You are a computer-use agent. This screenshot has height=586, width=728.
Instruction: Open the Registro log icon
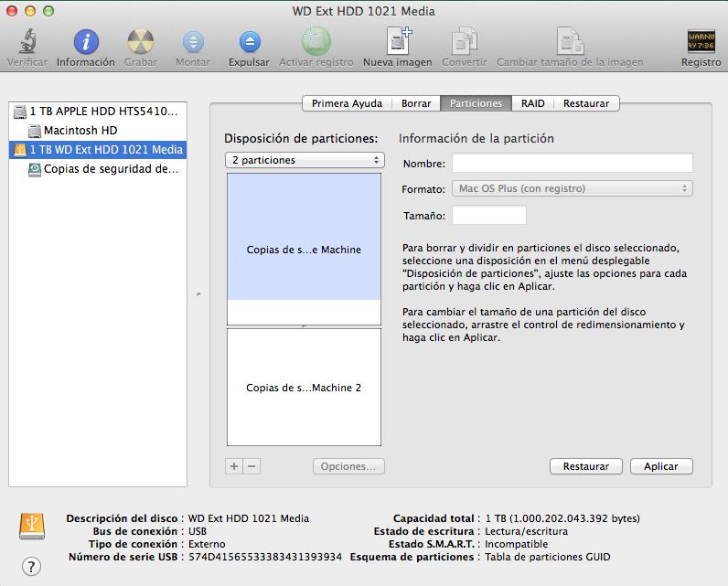[x=701, y=41]
